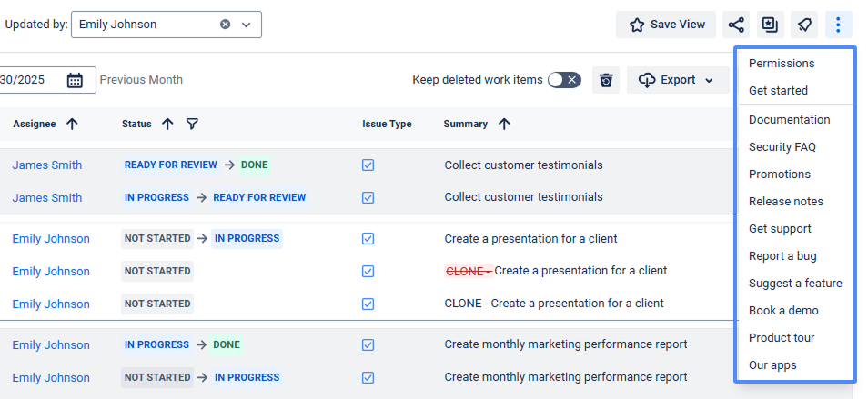The width and height of the screenshot is (868, 399).
Task: Open the Export dropdown
Action: 677,80
